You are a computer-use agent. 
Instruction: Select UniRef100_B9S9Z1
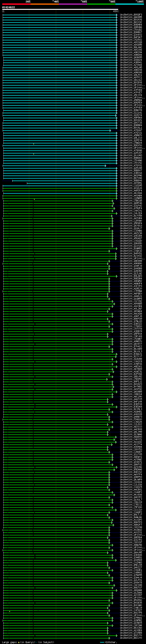(x=131, y=120)
